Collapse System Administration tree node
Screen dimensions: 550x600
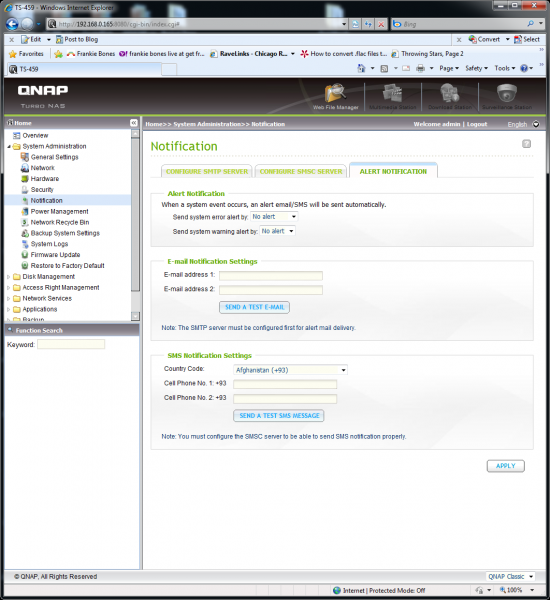coord(8,147)
